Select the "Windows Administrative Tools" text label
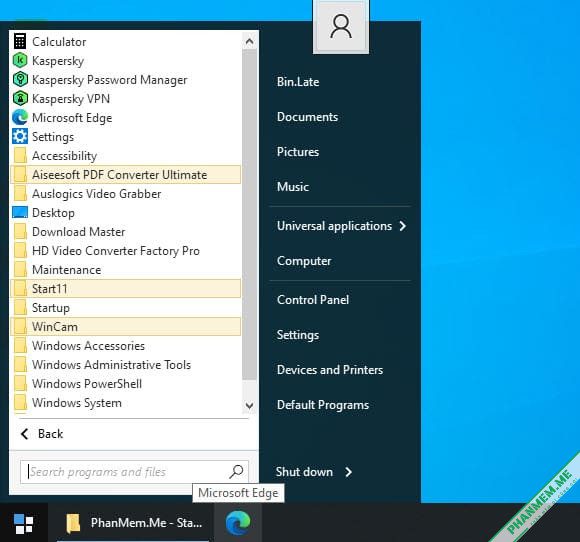 (x=111, y=365)
